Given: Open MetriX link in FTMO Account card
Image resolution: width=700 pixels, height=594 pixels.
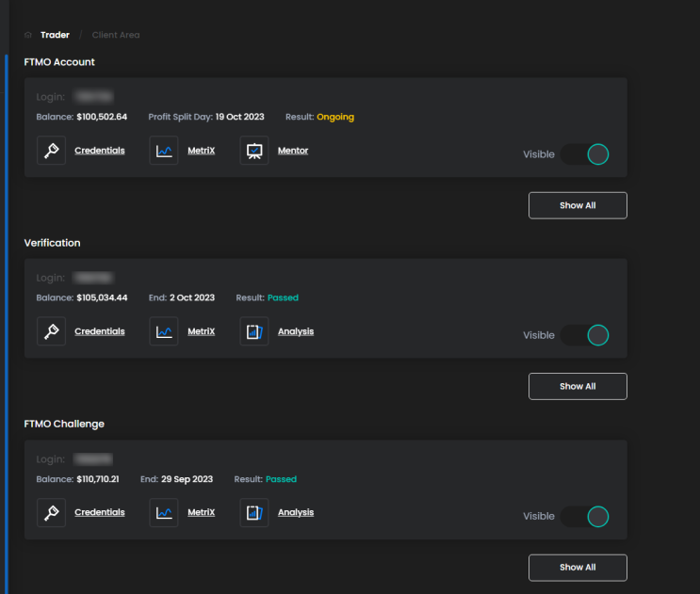Looking at the screenshot, I should [202, 151].
